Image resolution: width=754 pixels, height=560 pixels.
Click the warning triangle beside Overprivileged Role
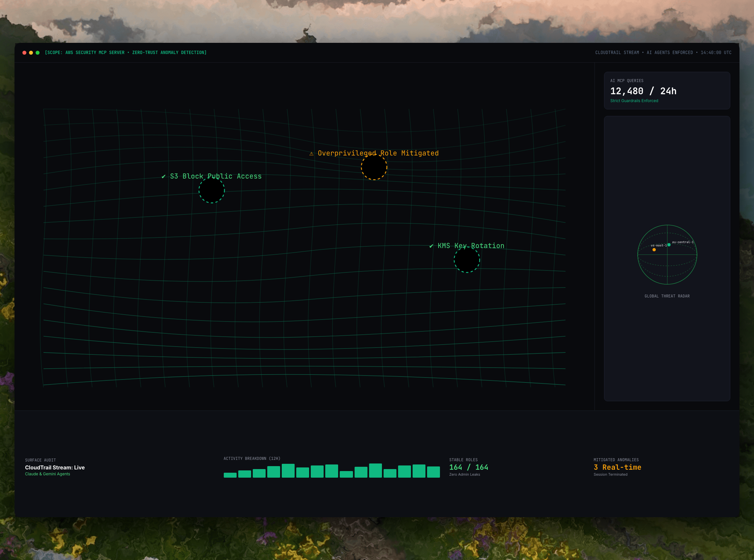(x=311, y=154)
